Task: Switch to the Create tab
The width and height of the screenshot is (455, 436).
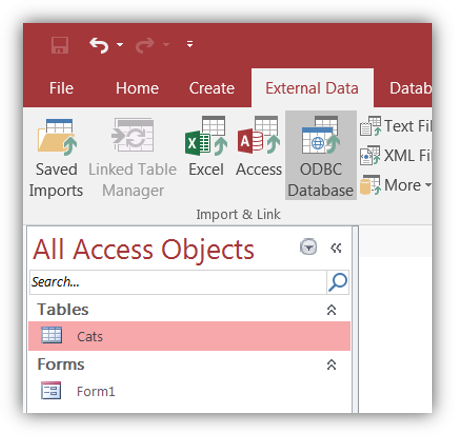Action: click(x=212, y=88)
